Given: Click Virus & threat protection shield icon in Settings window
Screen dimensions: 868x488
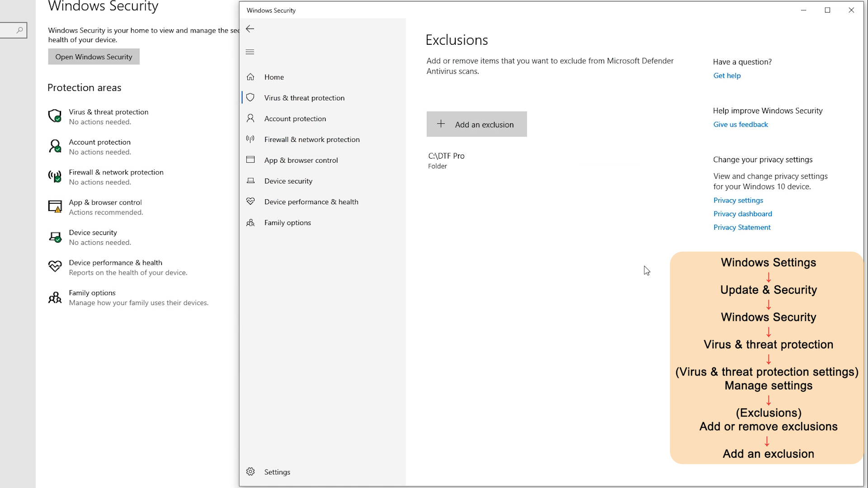Looking at the screenshot, I should click(55, 116).
